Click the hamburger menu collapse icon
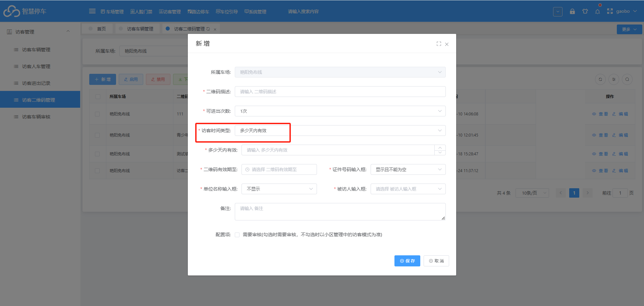This screenshot has height=306, width=644. point(92,11)
